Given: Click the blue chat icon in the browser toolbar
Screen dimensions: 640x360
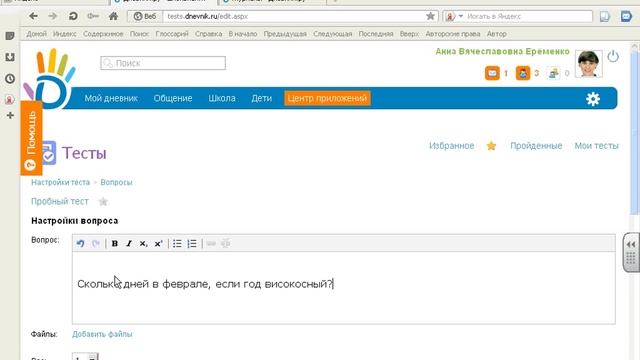Looking at the screenshot, I should click(x=626, y=16).
